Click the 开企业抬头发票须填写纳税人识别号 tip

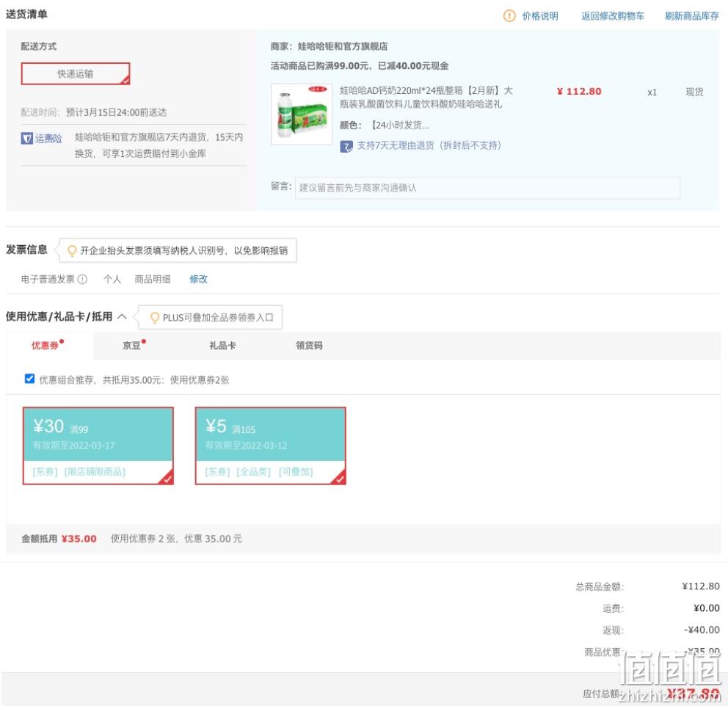click(x=184, y=251)
